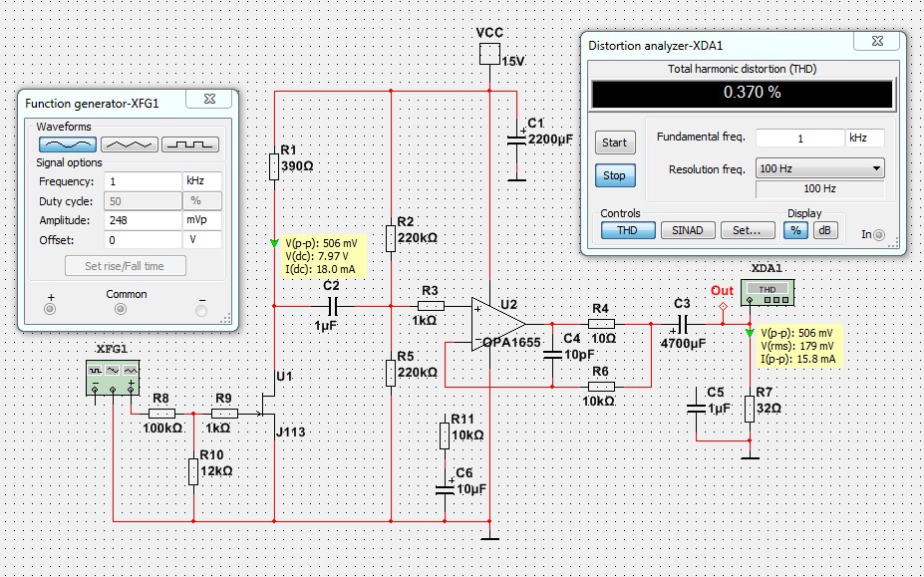Close the Function generator-XFG1 window
Image resolution: width=924 pixels, height=577 pixels.
tap(209, 99)
